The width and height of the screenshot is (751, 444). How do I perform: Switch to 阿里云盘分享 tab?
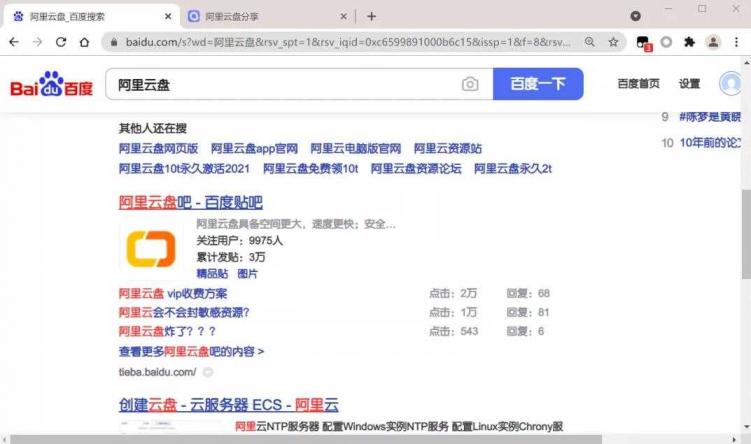(x=267, y=16)
